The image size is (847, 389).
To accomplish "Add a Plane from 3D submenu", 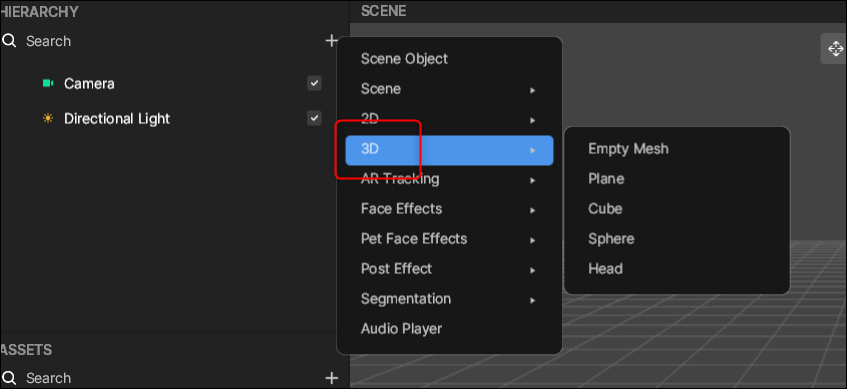I will click(677, 179).
